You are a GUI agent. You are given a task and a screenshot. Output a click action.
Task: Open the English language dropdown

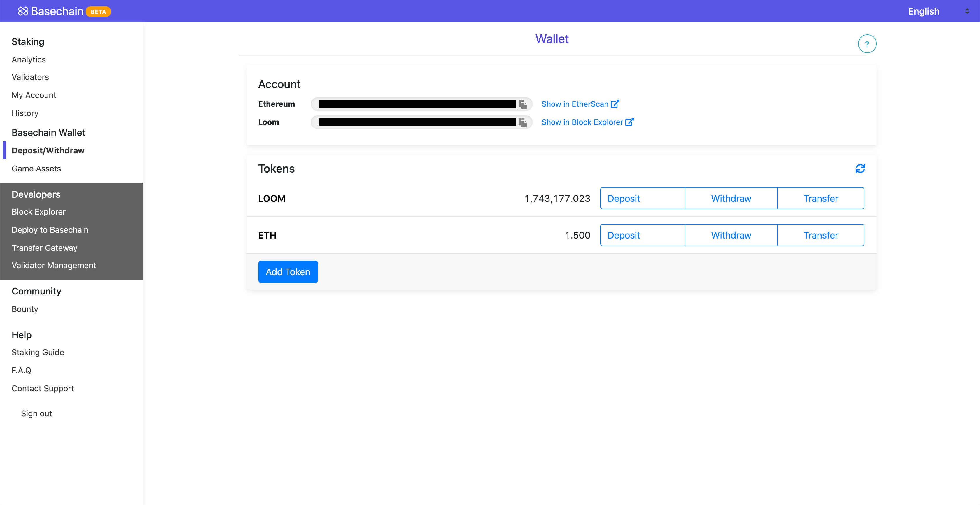pos(938,11)
